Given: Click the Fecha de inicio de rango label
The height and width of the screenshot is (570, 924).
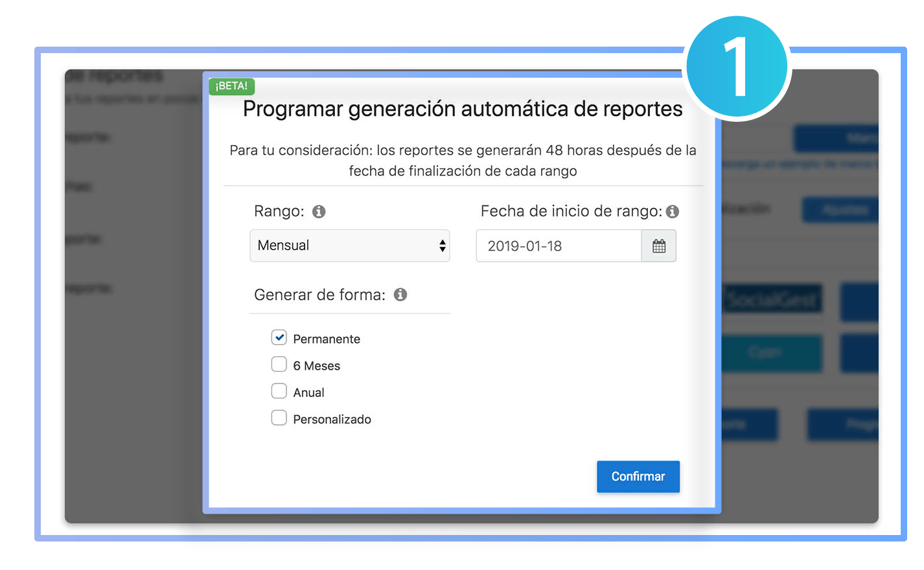Looking at the screenshot, I should pos(572,211).
